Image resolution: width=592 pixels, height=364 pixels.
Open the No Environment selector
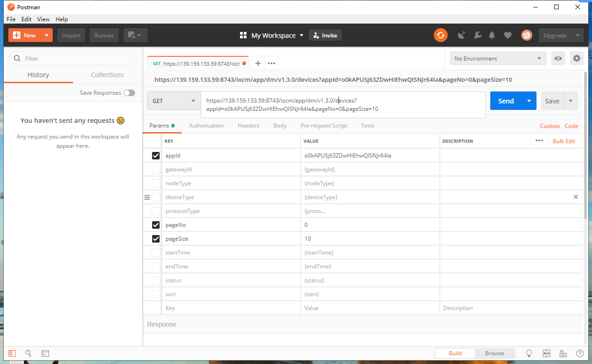click(x=498, y=58)
